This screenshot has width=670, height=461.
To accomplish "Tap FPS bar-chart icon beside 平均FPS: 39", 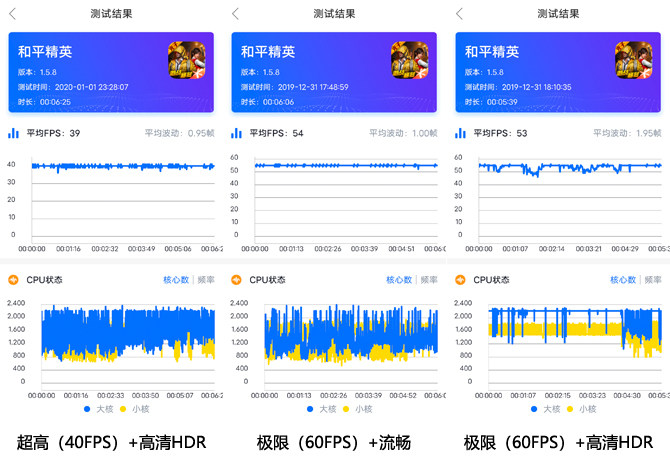I will [14, 133].
